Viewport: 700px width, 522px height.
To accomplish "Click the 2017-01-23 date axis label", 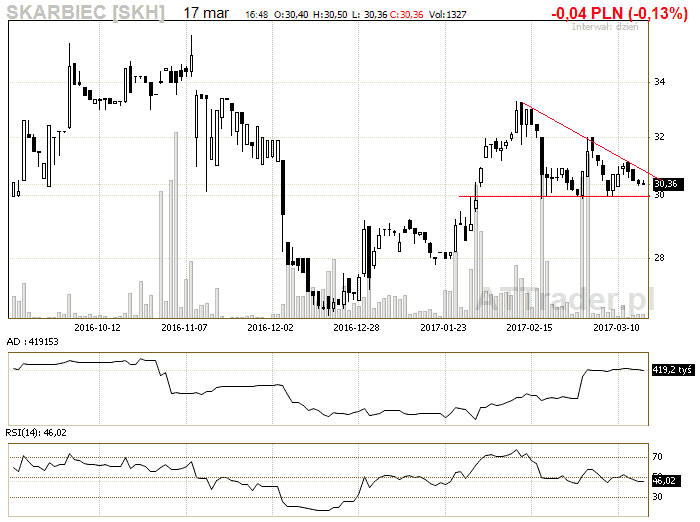I will pos(443,327).
